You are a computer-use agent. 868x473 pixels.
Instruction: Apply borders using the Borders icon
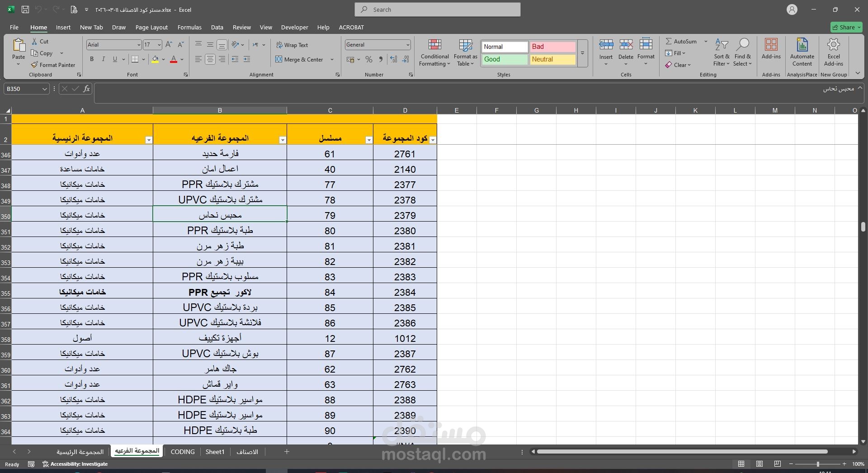[135, 59]
